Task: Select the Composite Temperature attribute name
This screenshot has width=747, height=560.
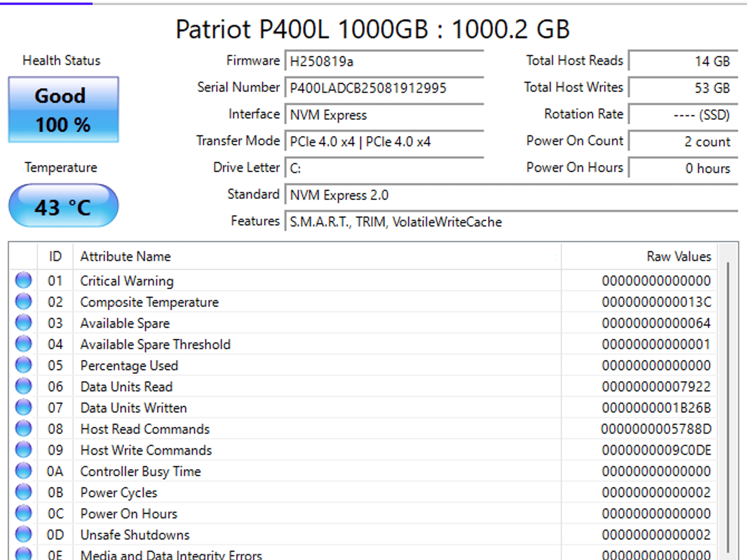Action: point(150,302)
